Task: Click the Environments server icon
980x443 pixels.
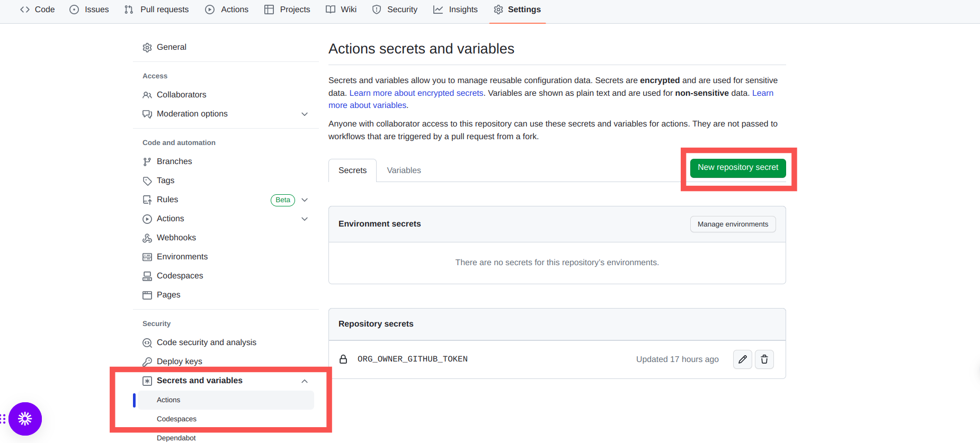Action: [x=147, y=257]
